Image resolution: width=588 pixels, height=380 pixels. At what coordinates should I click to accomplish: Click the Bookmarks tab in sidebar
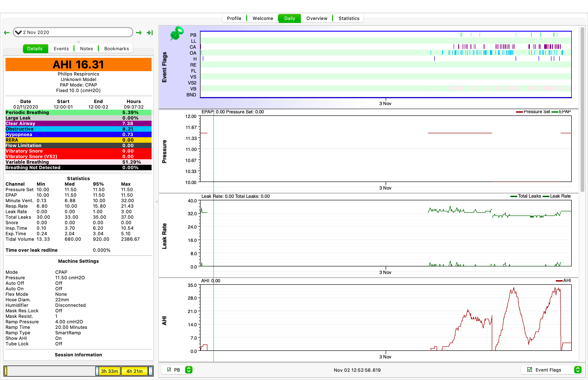click(116, 48)
